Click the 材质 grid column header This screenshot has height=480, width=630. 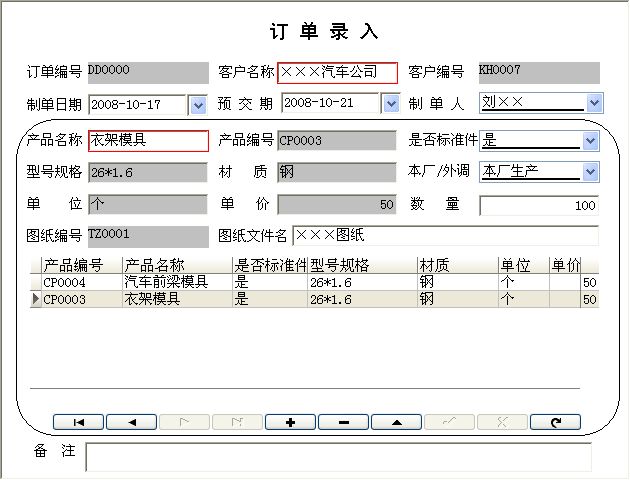tap(458, 266)
